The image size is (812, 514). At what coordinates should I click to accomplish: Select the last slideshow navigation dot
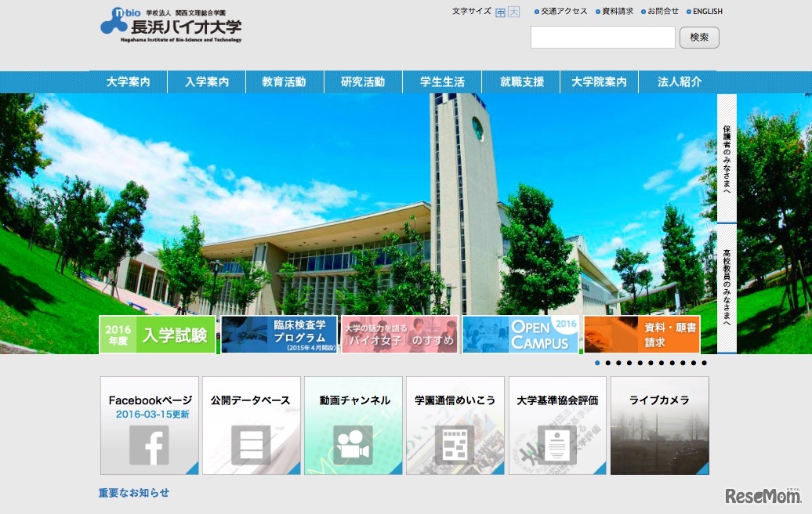coord(703,363)
